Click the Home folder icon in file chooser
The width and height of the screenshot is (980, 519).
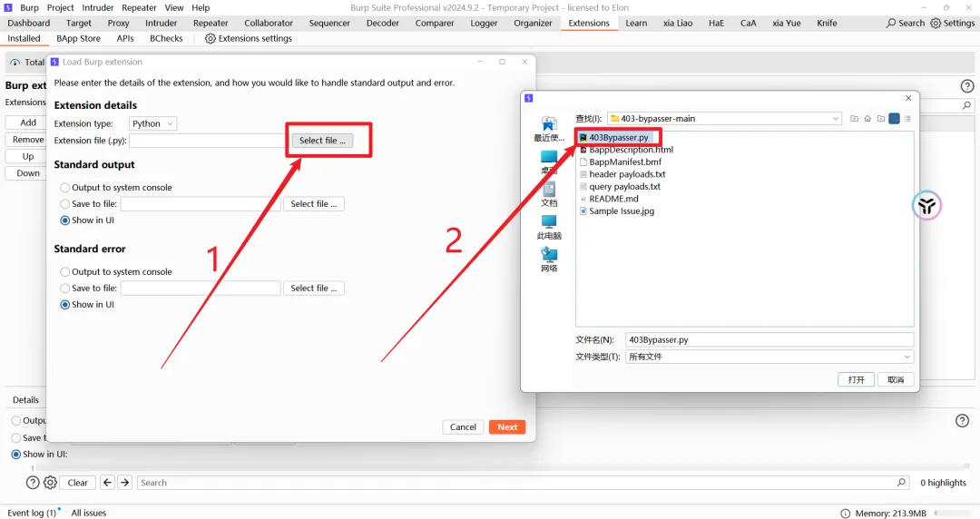(867, 119)
